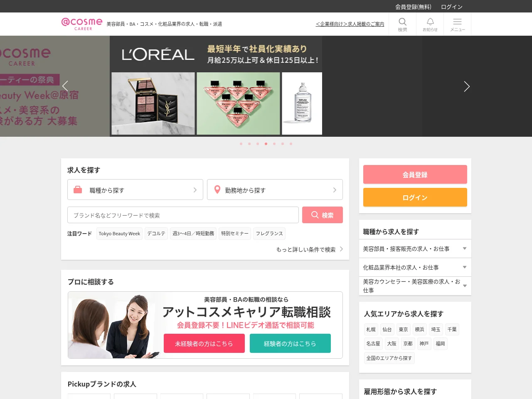
Task: Expand 美容カウンセラー・美容医療の求人
Action: coord(415,286)
